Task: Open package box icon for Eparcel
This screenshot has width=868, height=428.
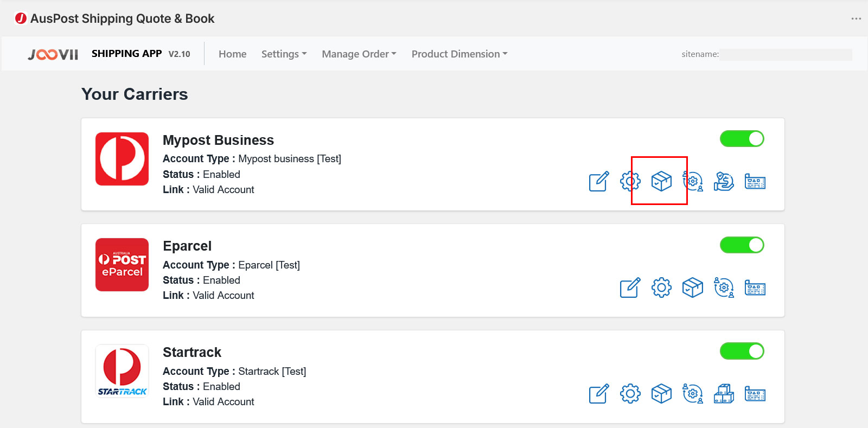Action: pyautogui.click(x=693, y=288)
